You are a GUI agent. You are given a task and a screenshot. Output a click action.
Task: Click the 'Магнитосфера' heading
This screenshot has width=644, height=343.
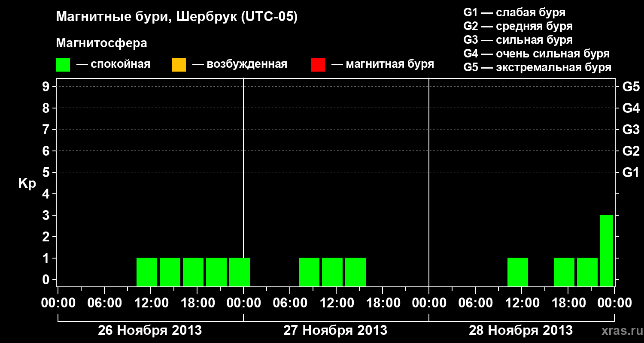[101, 43]
